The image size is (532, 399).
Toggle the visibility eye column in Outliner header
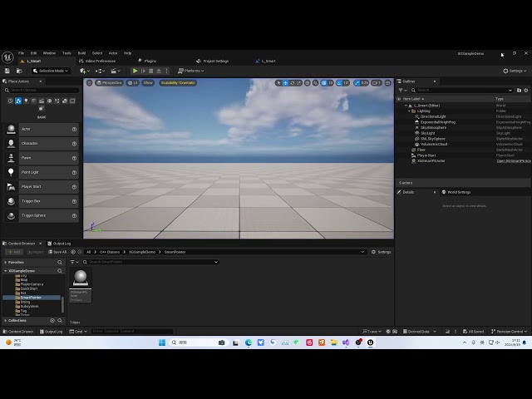399,99
